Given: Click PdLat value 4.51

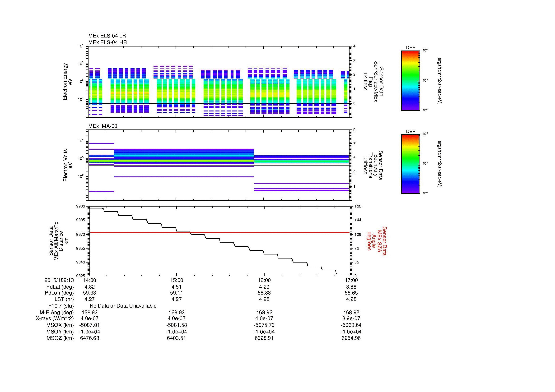Looking at the screenshot, I should (x=177, y=287).
